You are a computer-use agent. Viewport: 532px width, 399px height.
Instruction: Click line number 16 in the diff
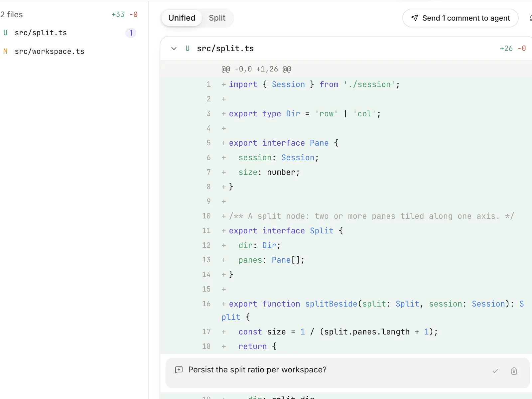(206, 304)
